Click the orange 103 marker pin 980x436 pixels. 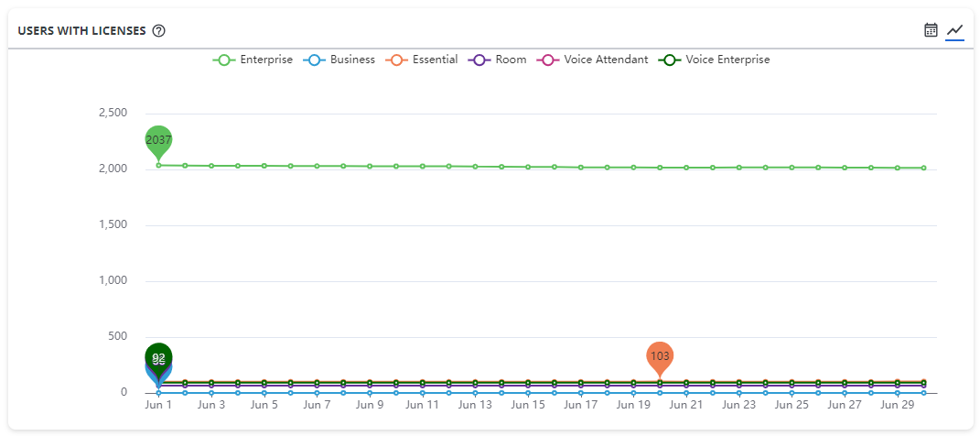(x=660, y=358)
